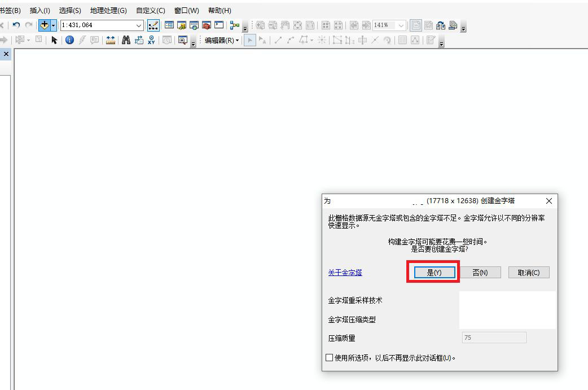Select the Go To XY tool
The width and height of the screenshot is (588, 390).
(x=151, y=40)
